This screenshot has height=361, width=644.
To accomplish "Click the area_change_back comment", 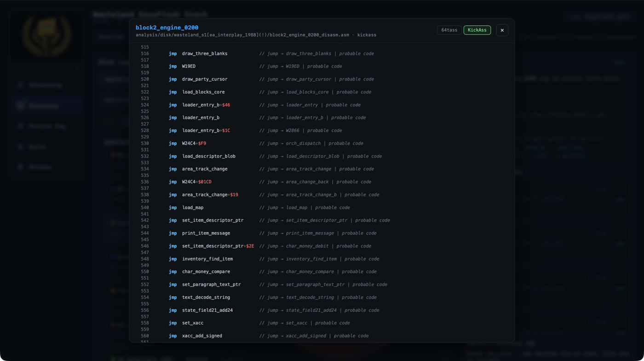I will (x=315, y=182).
